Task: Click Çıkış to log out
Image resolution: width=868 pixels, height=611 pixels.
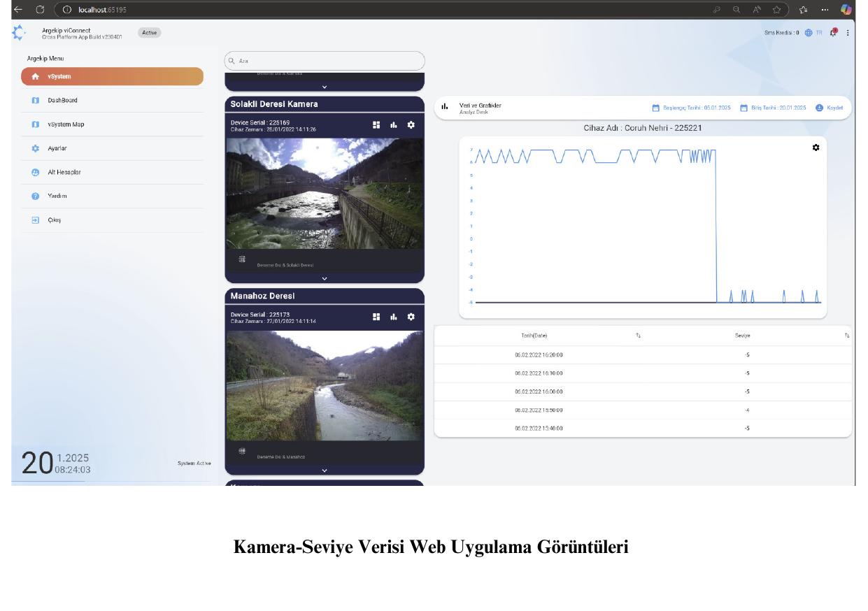Action: pos(112,220)
